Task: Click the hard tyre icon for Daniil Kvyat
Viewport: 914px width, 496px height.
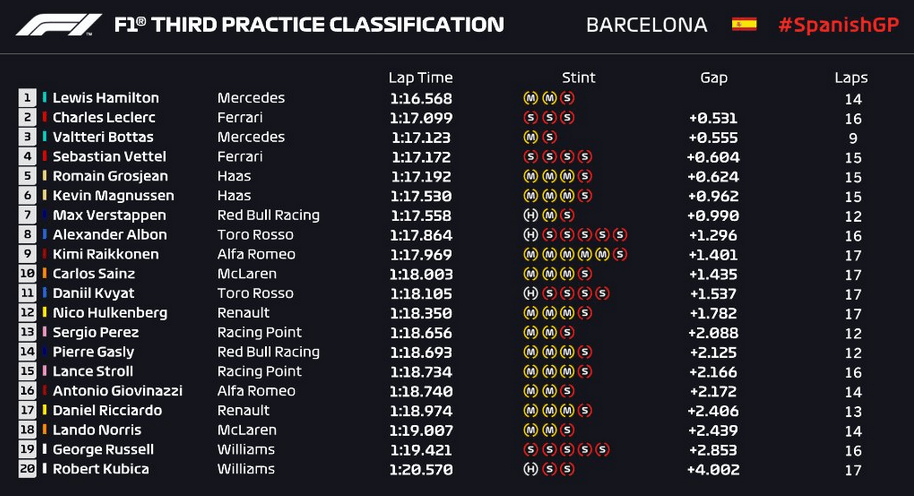Action: point(530,293)
